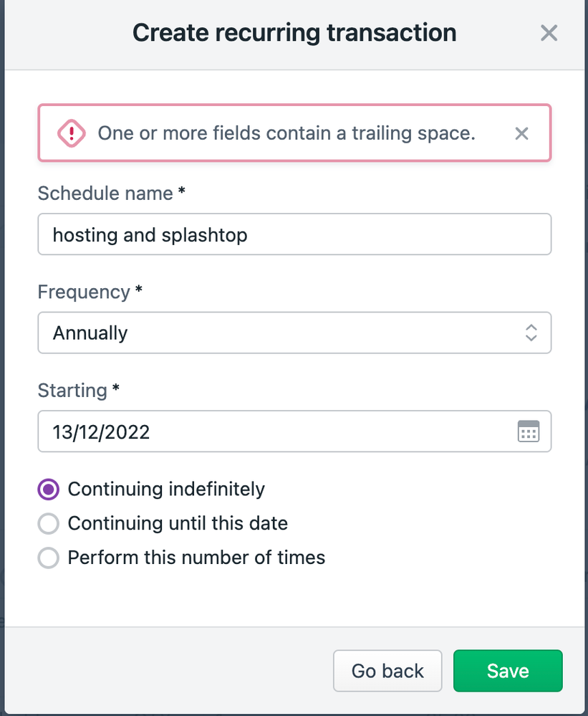Click the Go back button
The image size is (588, 716).
387,671
